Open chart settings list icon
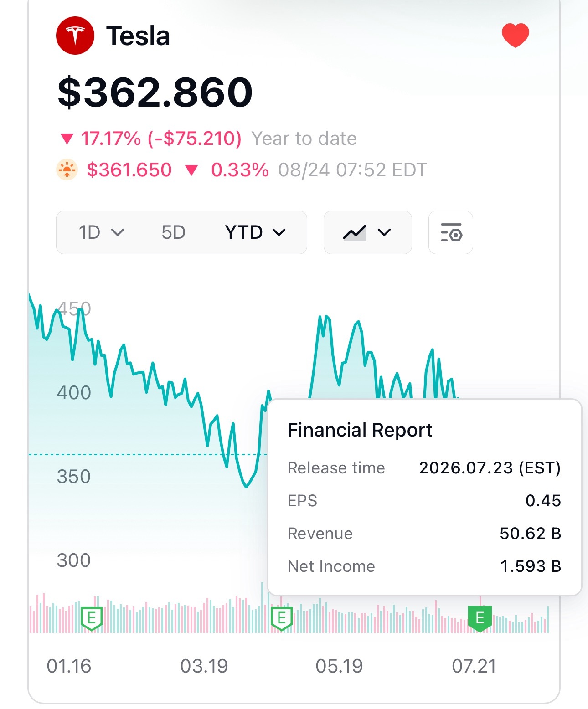Image resolution: width=588 pixels, height=709 pixels. coord(451,232)
